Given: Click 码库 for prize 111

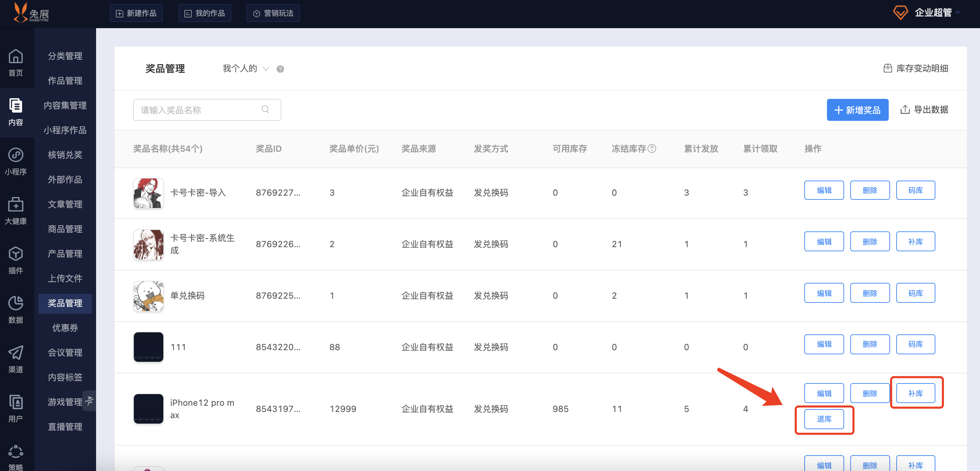Looking at the screenshot, I should 915,344.
